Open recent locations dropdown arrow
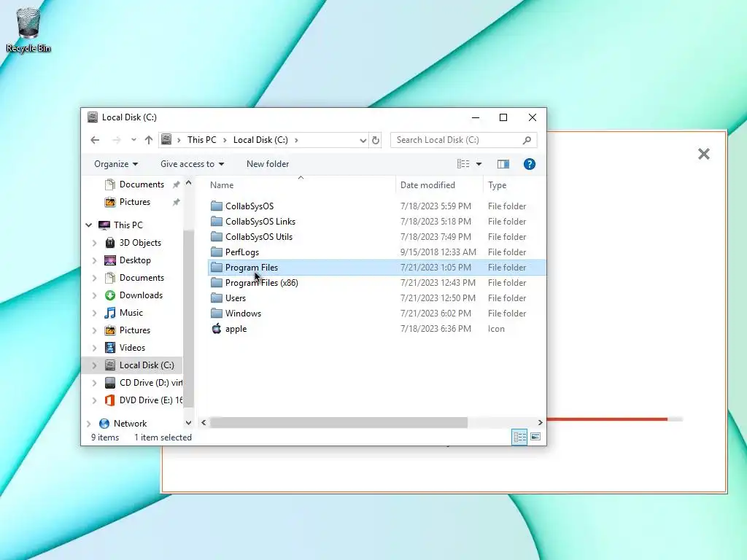Screen dimensions: 747x560 point(134,140)
